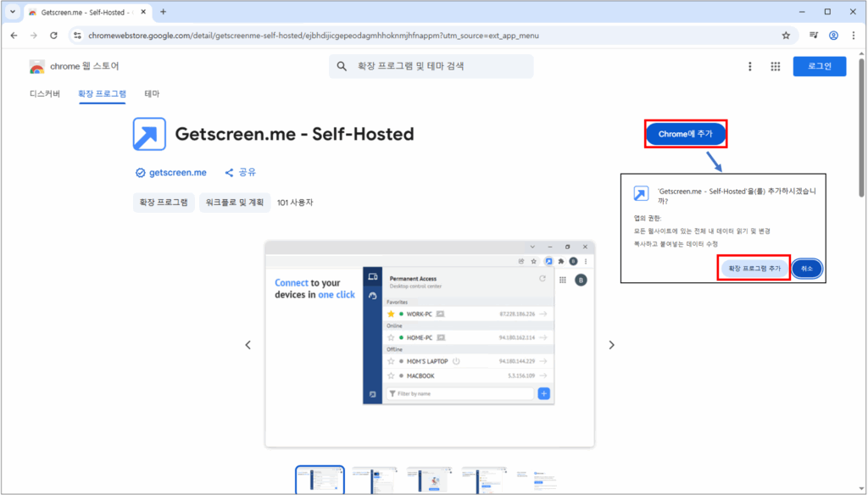This screenshot has height=495, width=868.
Task: Reload the current page
Action: (x=53, y=36)
